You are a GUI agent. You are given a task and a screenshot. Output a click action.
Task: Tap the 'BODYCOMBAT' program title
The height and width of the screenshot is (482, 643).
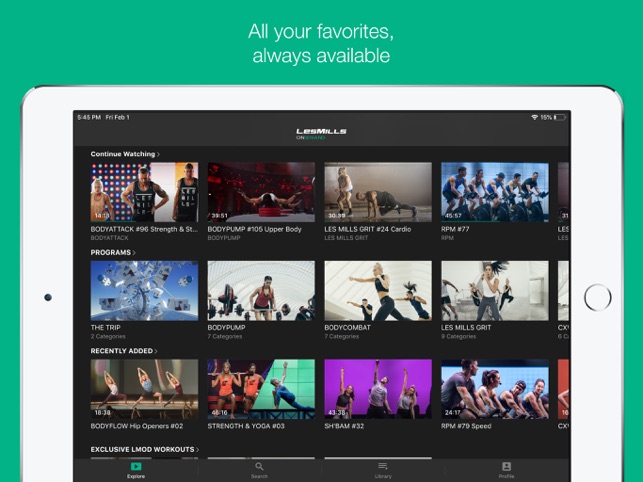pyautogui.click(x=347, y=328)
